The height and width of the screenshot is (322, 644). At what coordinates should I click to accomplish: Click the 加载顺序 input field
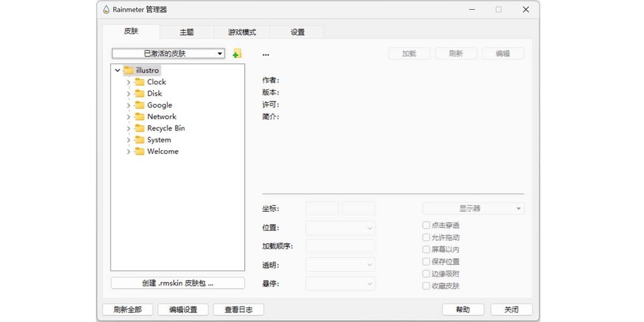(340, 246)
